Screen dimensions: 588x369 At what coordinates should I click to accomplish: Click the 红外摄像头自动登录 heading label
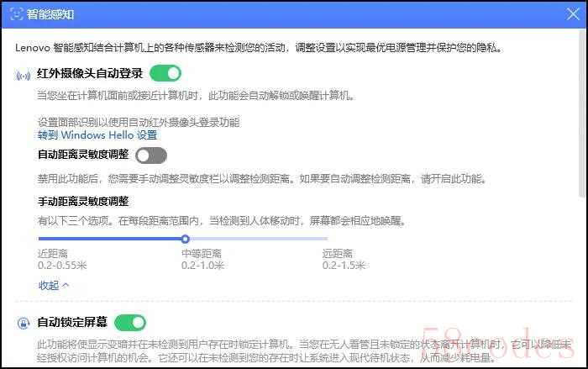pyautogui.click(x=90, y=74)
